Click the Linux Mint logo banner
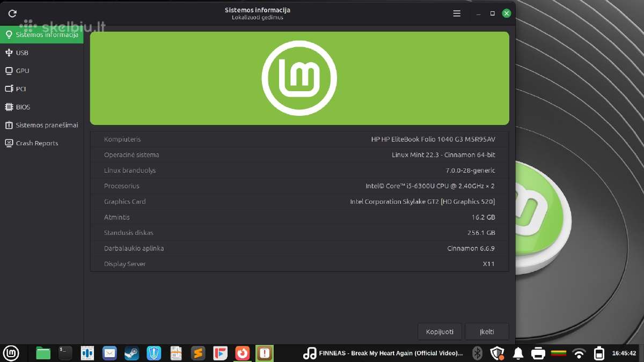The height and width of the screenshot is (362, 644). click(299, 78)
